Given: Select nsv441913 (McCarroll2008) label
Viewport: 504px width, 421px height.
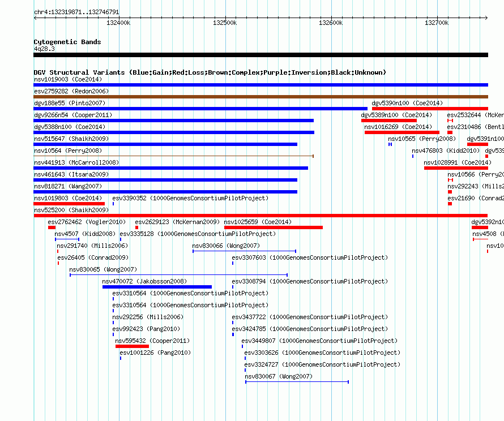Looking at the screenshot, I should [76, 162].
